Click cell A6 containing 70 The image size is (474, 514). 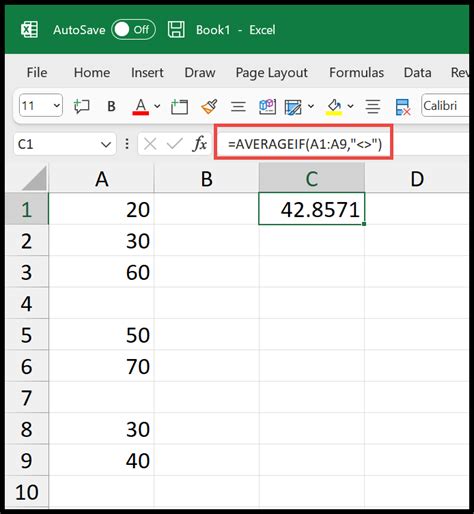(x=101, y=366)
